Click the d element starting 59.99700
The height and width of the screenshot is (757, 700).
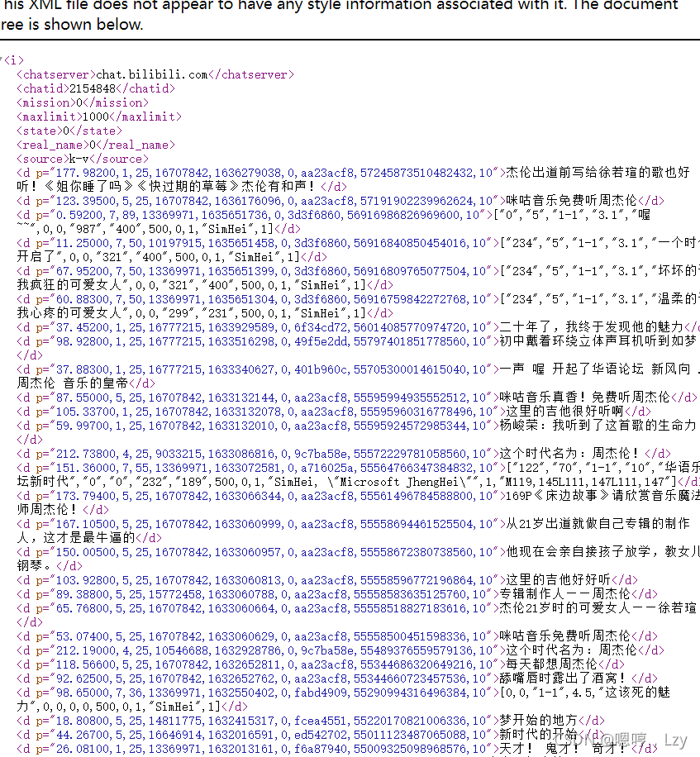357,432
